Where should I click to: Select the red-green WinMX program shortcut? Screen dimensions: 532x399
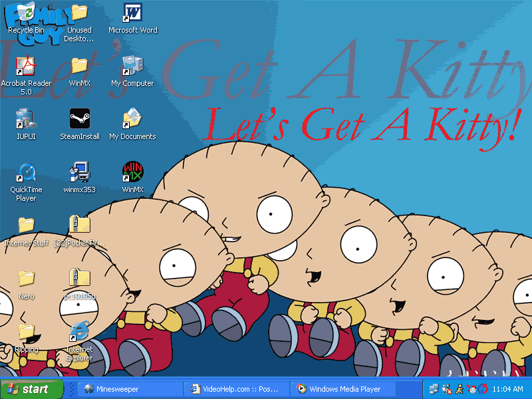[132, 178]
